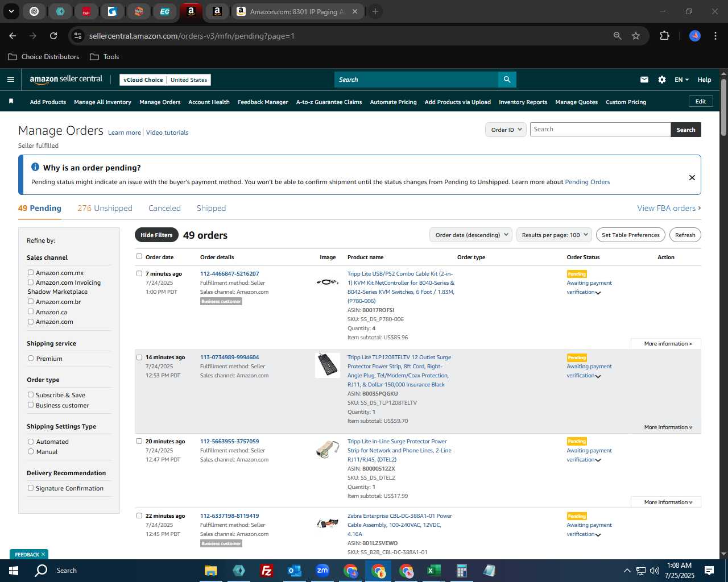Select all orders header checkbox
The image size is (728, 582).
point(139,256)
